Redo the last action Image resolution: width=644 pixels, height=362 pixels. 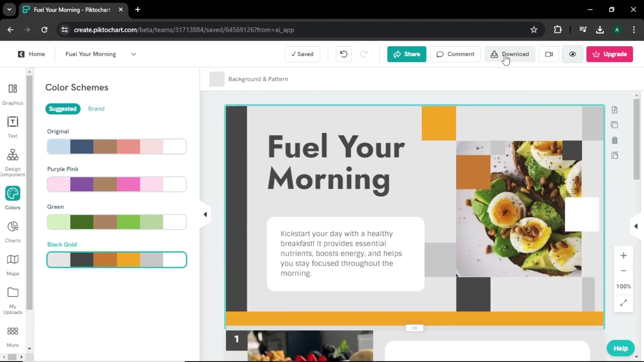click(x=364, y=54)
